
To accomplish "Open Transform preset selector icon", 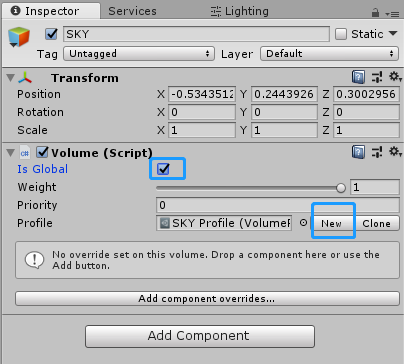I will click(x=377, y=77).
